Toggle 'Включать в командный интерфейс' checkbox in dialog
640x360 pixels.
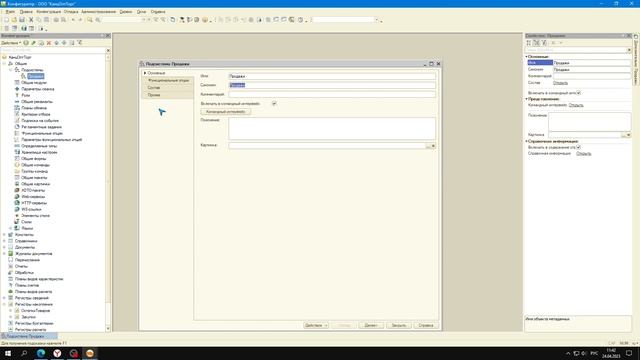click(x=274, y=104)
